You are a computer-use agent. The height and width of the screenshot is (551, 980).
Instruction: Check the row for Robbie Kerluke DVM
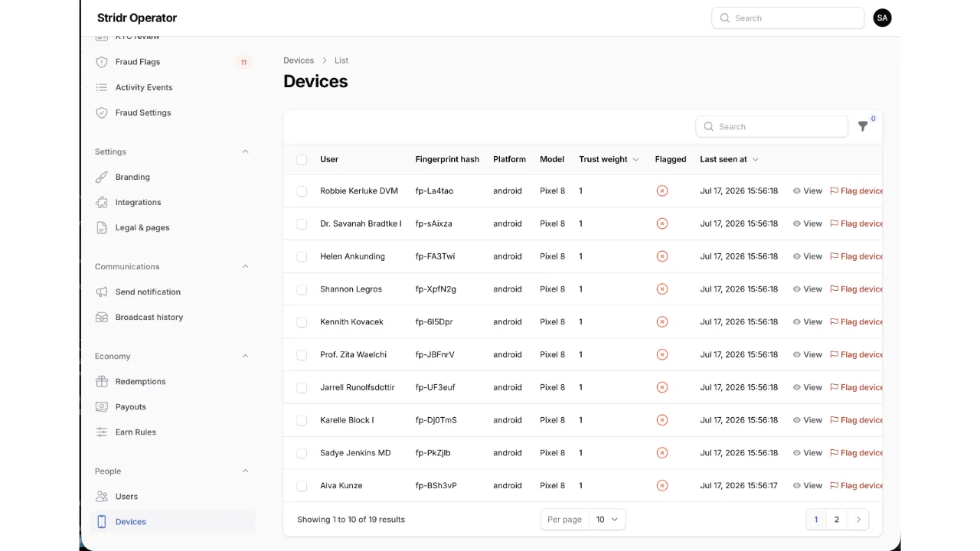click(x=302, y=191)
